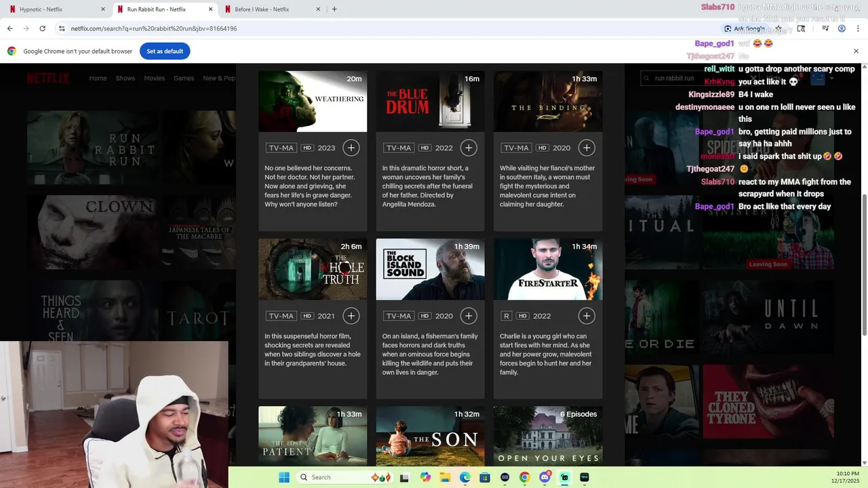This screenshot has width=868, height=488.
Task: Close the Hypnotic - Netflix tab
Action: coord(103,9)
